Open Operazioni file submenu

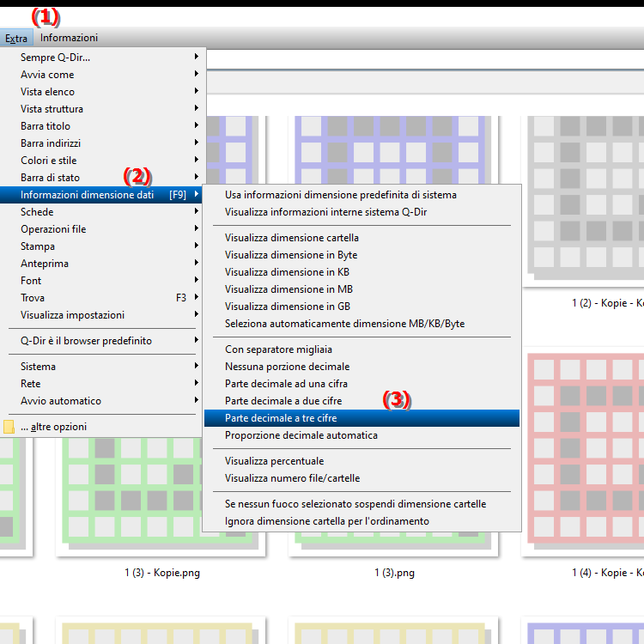101,229
